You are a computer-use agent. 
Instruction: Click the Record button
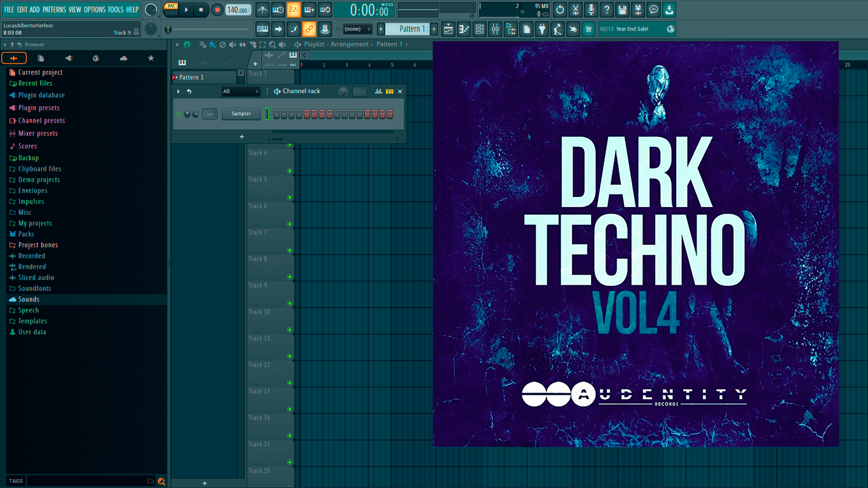coord(217,10)
